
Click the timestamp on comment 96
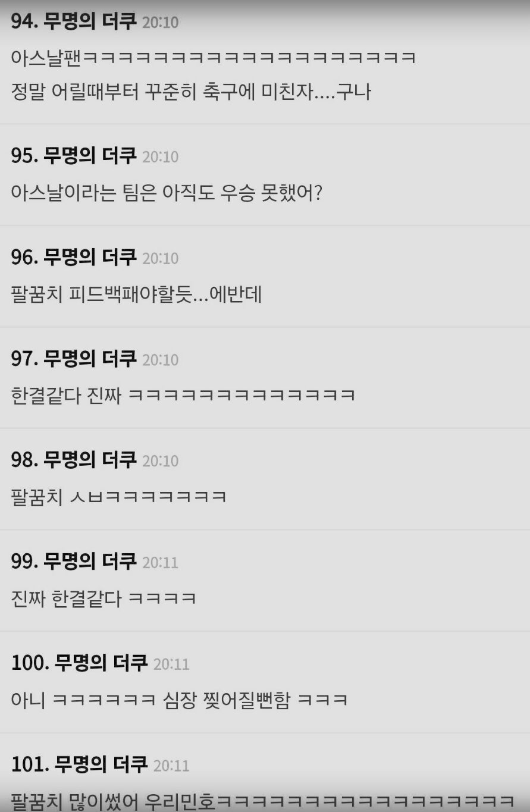point(161,258)
